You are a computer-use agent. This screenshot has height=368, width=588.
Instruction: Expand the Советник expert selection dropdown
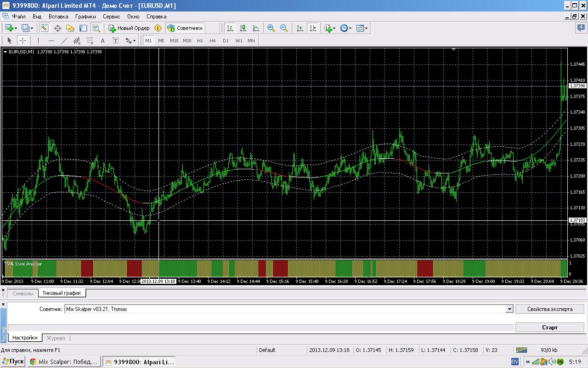pyautogui.click(x=509, y=309)
